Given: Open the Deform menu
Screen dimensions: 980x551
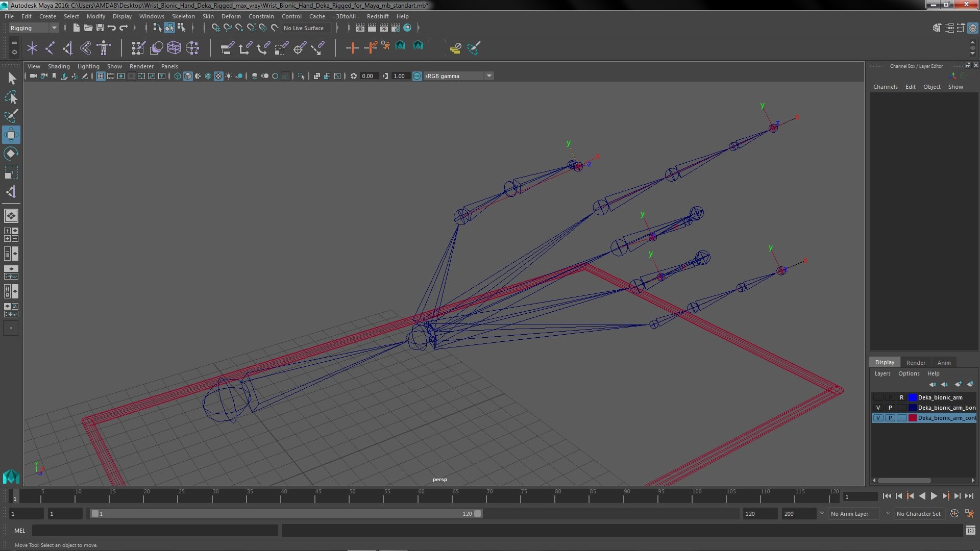Looking at the screenshot, I should coord(231,16).
